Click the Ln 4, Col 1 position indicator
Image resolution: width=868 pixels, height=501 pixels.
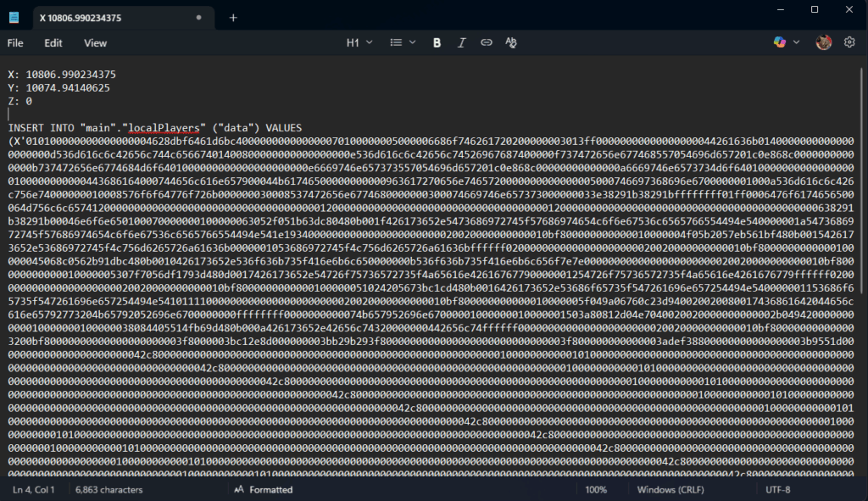click(x=34, y=490)
